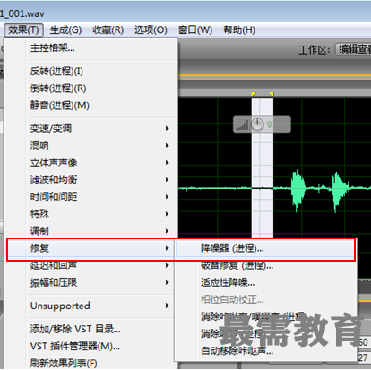The image size is (371, 370).
Task: Click the 0 dB value in the volume popup
Action: [269, 125]
